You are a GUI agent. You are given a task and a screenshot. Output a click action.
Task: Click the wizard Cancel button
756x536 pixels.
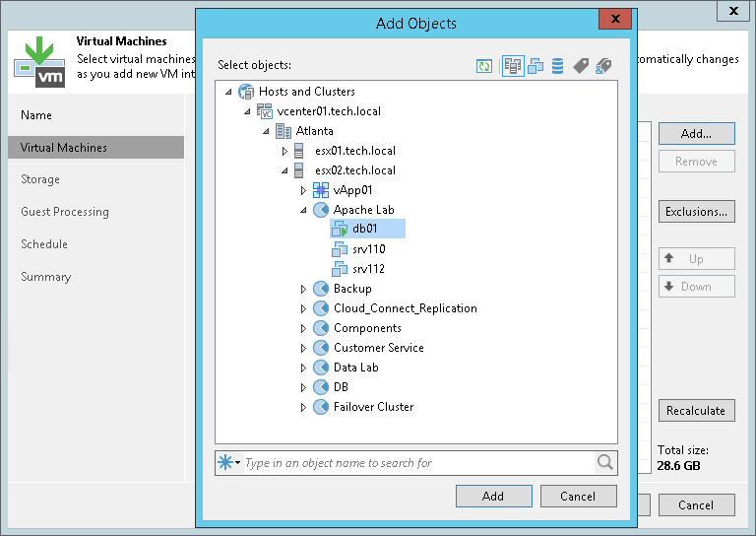coord(696,505)
